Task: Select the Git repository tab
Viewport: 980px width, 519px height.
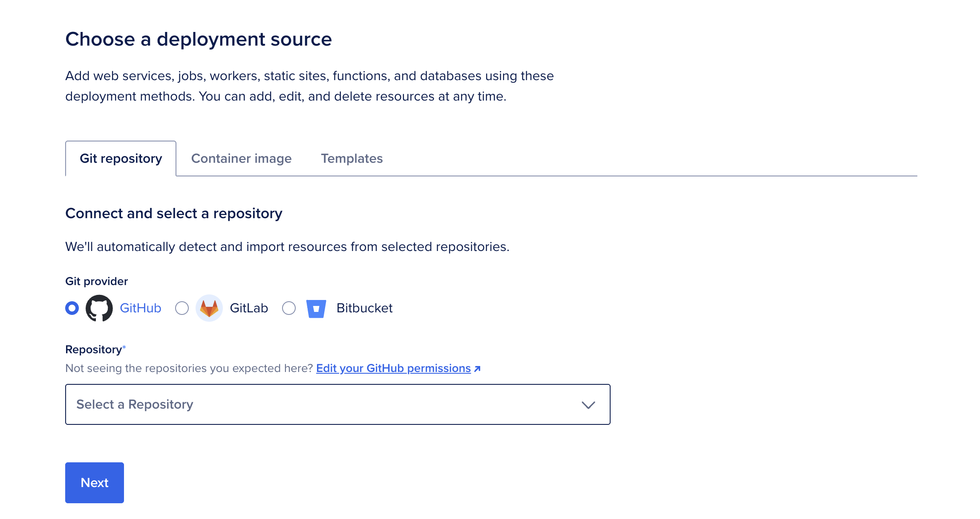Action: (x=121, y=159)
